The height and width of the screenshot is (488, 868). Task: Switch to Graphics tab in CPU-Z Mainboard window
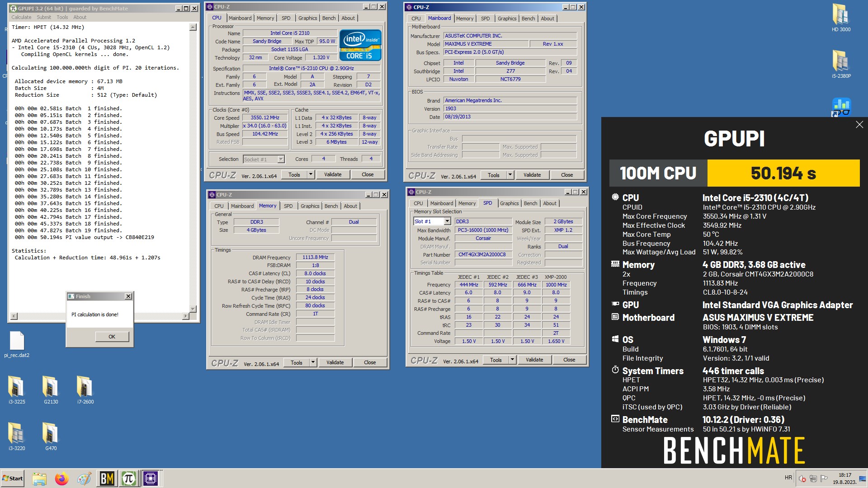507,19
